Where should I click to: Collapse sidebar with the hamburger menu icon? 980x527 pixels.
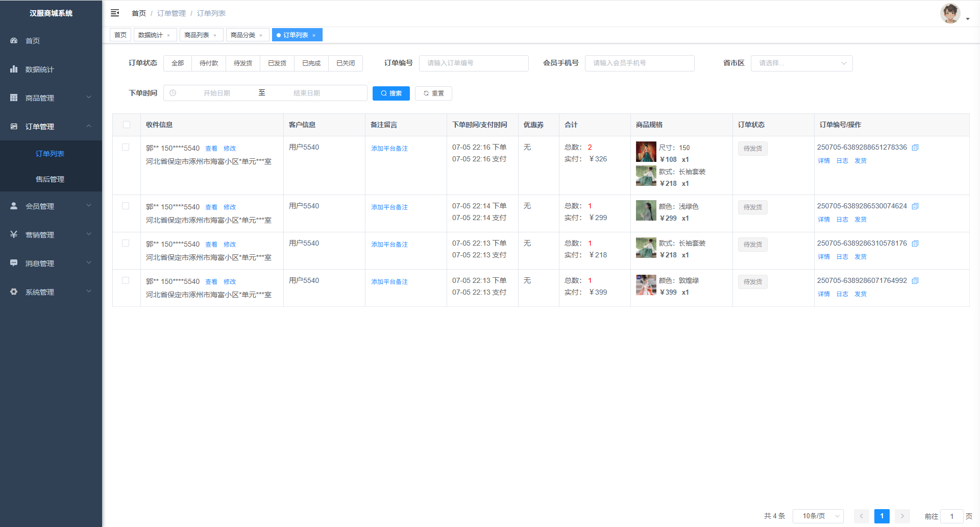pyautogui.click(x=115, y=13)
